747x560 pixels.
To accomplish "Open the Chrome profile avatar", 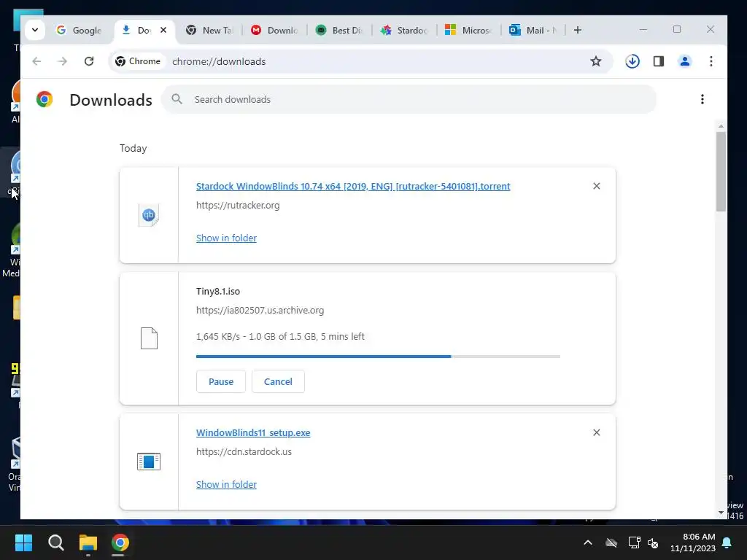I will click(684, 61).
